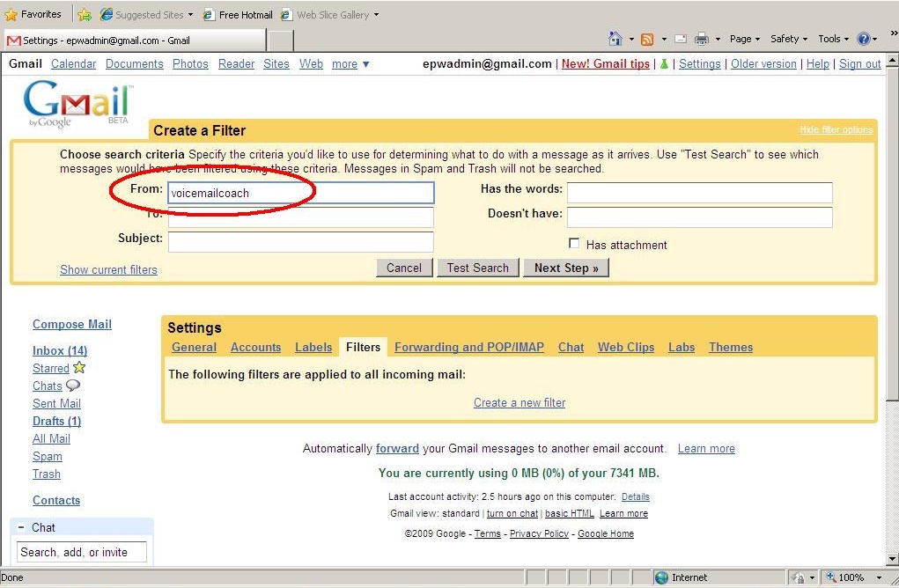
Task: Click the Compose Mail link
Action: pos(72,324)
